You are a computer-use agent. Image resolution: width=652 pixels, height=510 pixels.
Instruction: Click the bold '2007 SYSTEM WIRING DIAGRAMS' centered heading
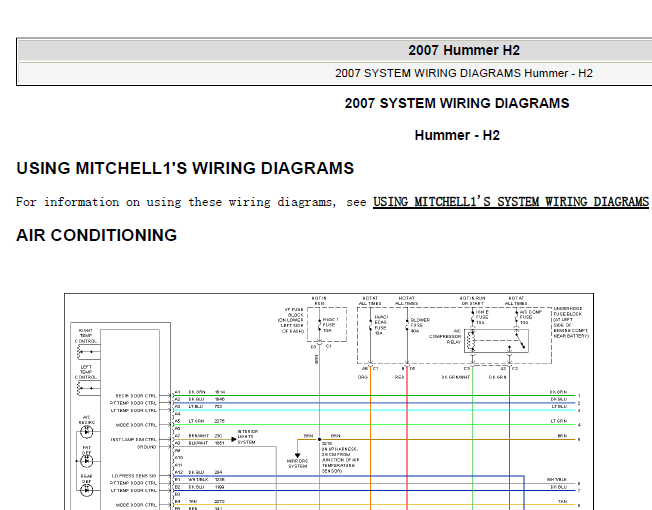457,103
